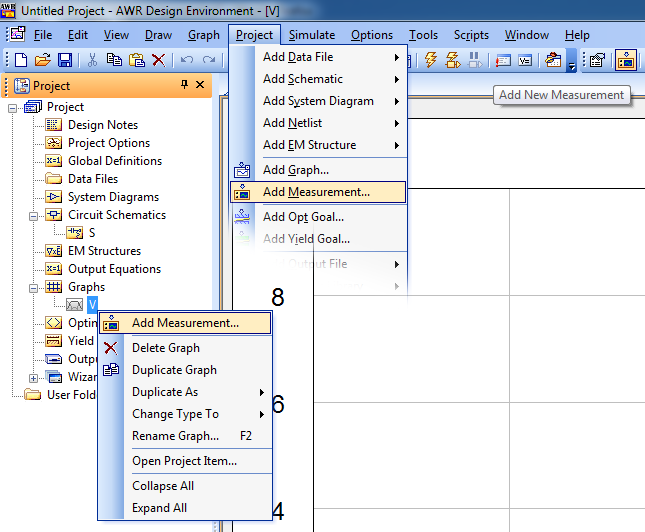The height and width of the screenshot is (532, 645).
Task: Click the Analyze lightning bolt icon
Action: 431,60
